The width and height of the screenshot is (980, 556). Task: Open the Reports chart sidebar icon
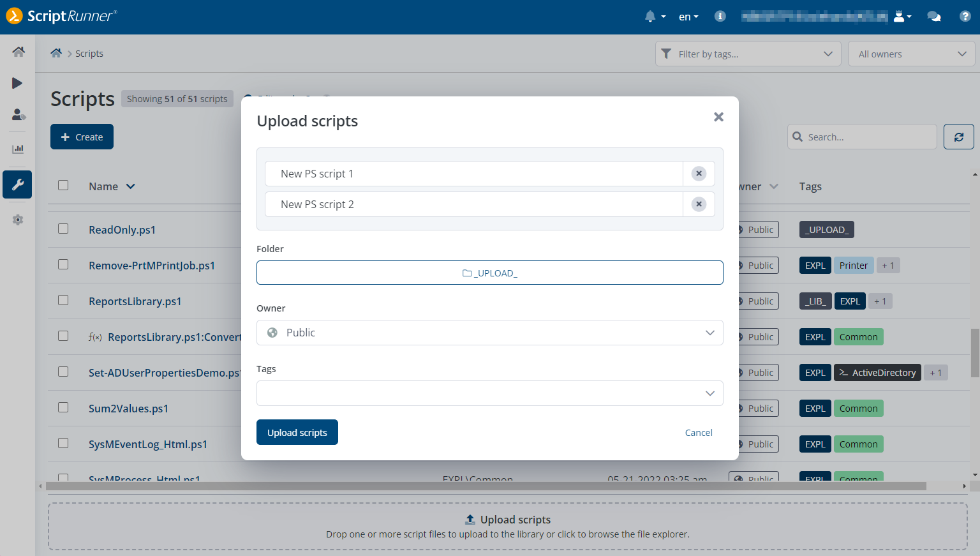(x=18, y=149)
